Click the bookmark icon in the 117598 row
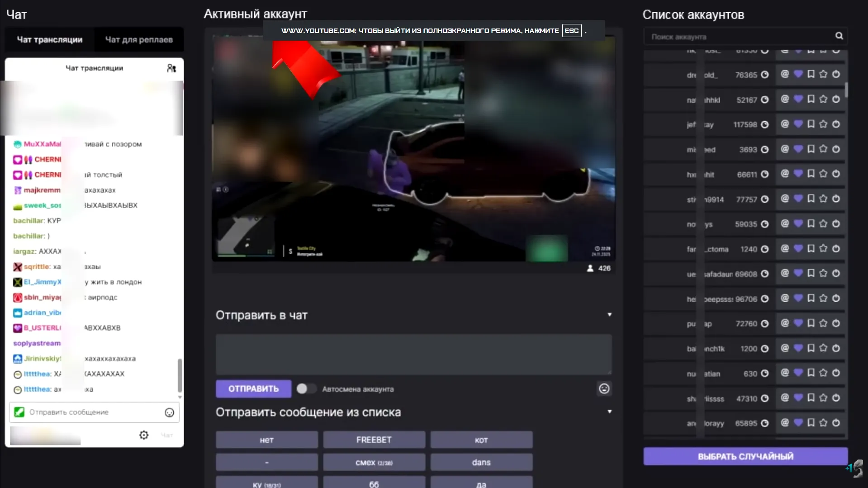Viewport: 868px width, 488px height. point(811,124)
